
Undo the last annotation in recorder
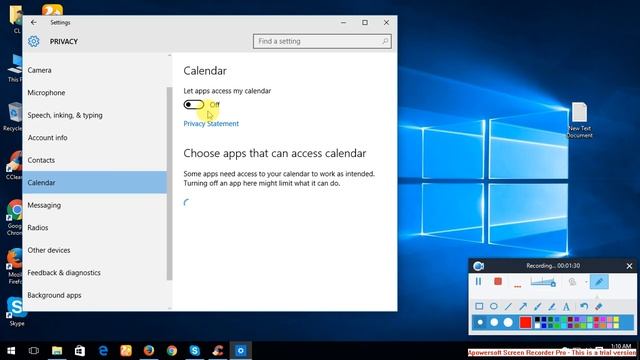coord(584,306)
